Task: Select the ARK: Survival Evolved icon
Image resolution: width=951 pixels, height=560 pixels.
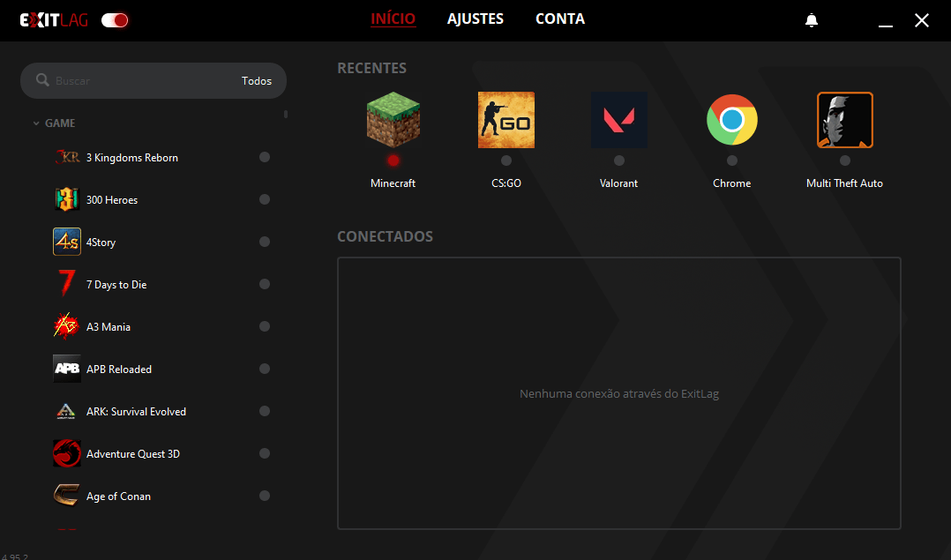Action: pos(66,411)
